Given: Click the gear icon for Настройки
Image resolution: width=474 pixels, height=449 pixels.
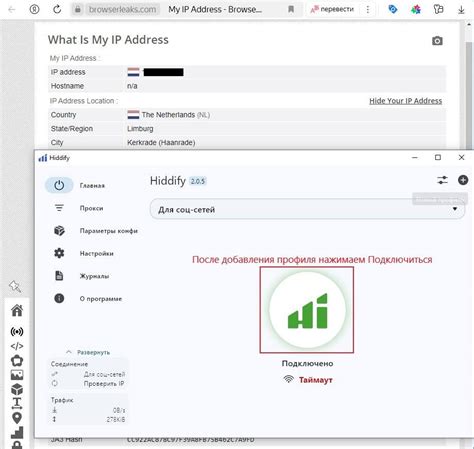Looking at the screenshot, I should point(59,253).
